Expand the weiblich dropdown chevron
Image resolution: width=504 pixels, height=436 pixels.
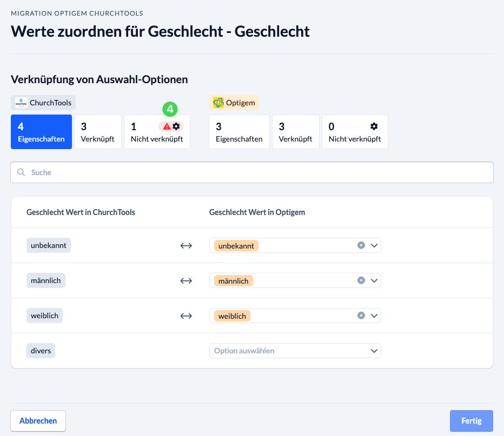coord(374,316)
